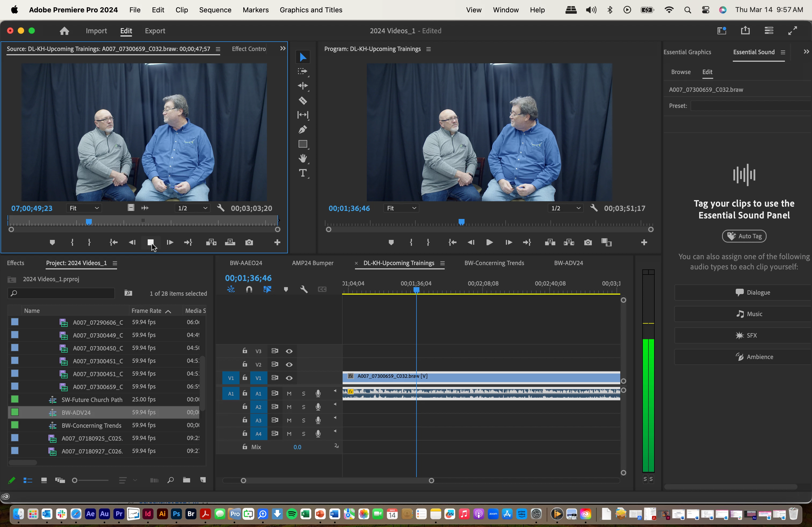
Task: Open Program monitor 1/2 resolution dropdown
Action: [x=565, y=208]
